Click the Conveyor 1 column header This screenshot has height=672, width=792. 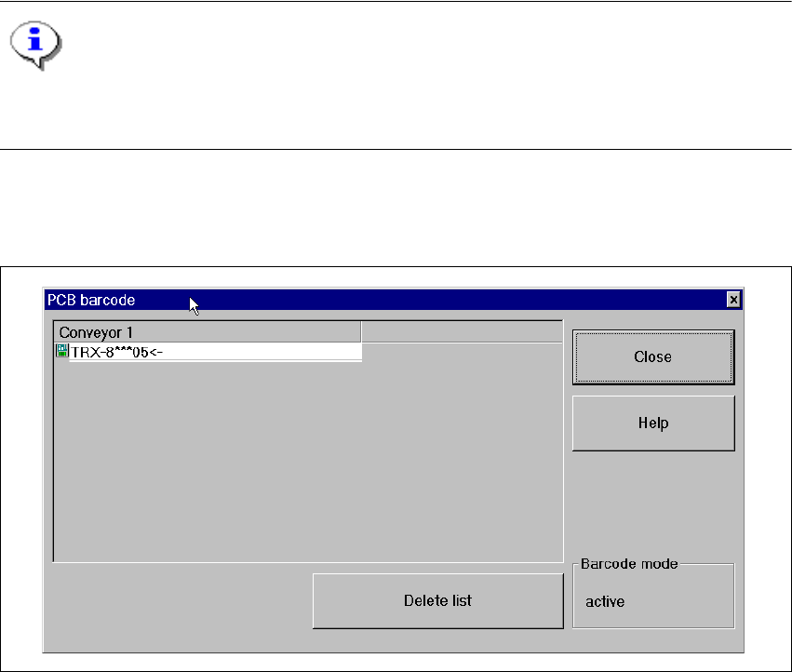point(208,332)
